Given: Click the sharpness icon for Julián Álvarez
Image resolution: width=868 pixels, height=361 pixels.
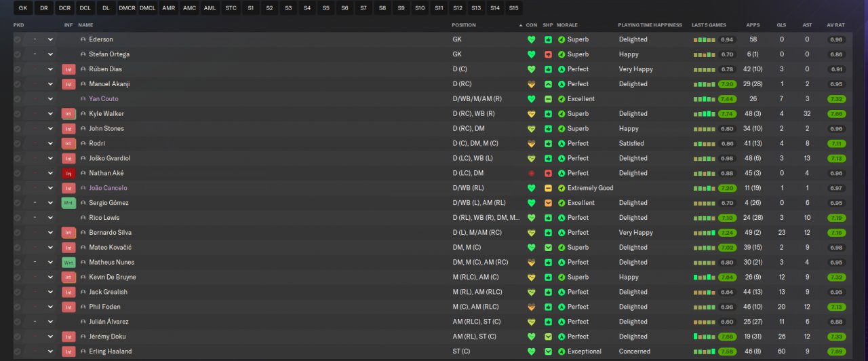Looking at the screenshot, I should (x=548, y=322).
